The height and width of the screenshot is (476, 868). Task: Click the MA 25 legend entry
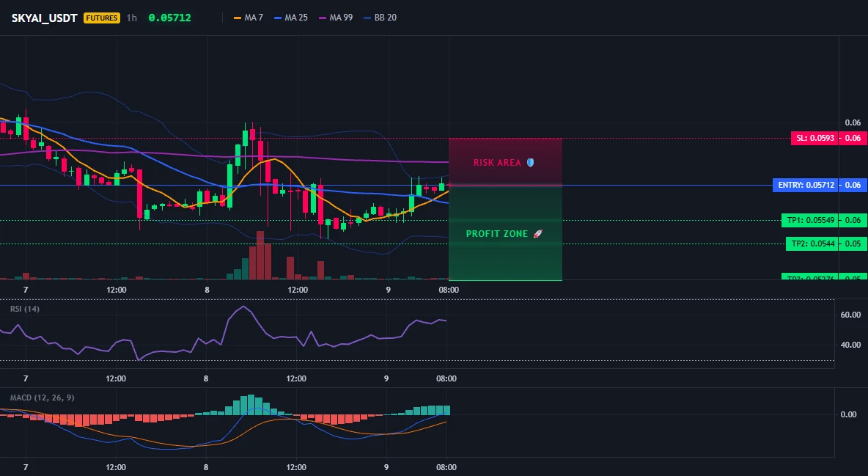290,18
